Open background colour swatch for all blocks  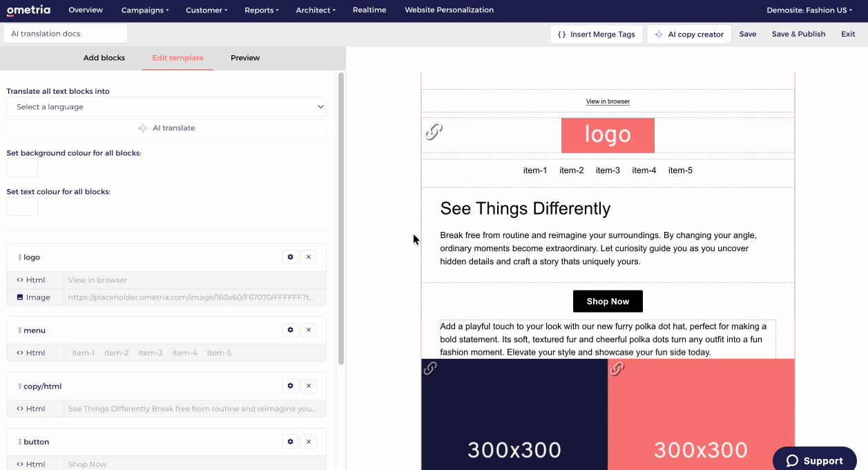[22, 168]
